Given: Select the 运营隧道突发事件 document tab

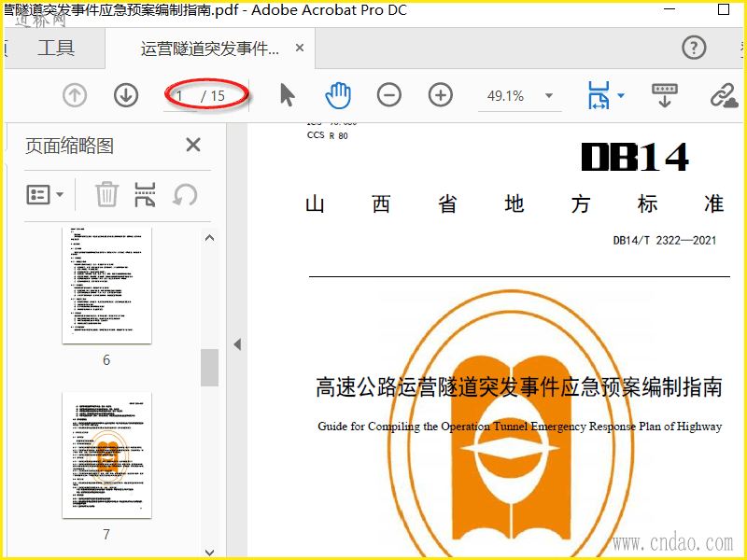Looking at the screenshot, I should point(209,49).
